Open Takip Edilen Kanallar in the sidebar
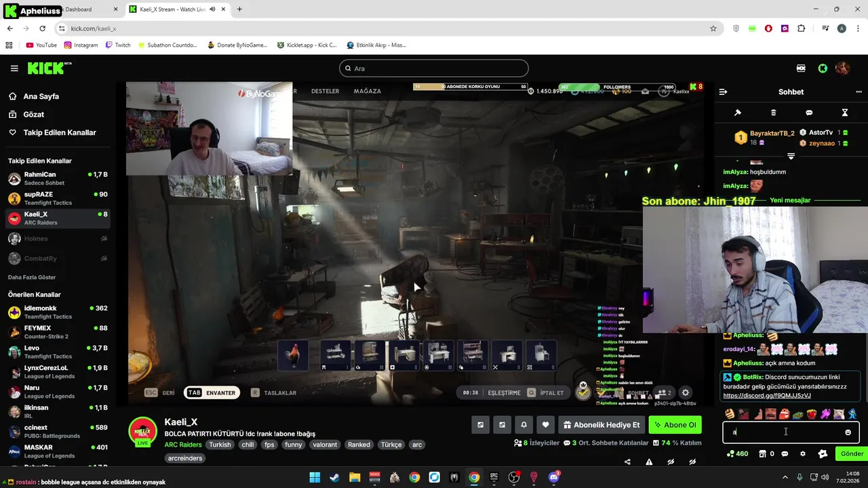This screenshot has width=868, height=488. (52, 133)
